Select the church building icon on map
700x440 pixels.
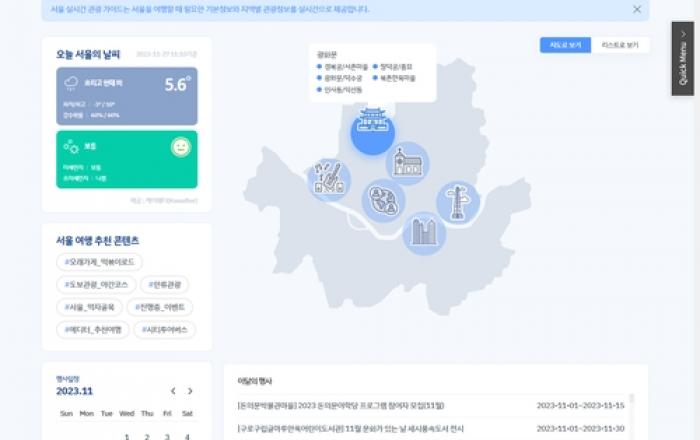pyautogui.click(x=407, y=163)
